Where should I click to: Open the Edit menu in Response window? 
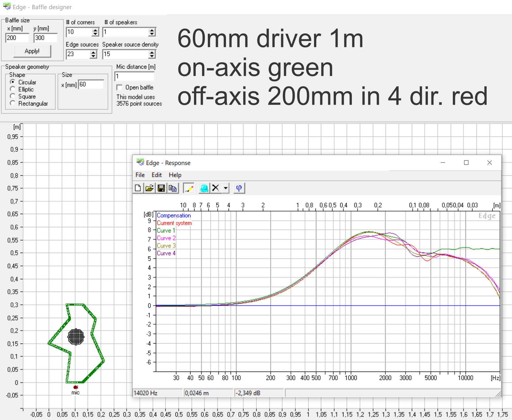(157, 175)
